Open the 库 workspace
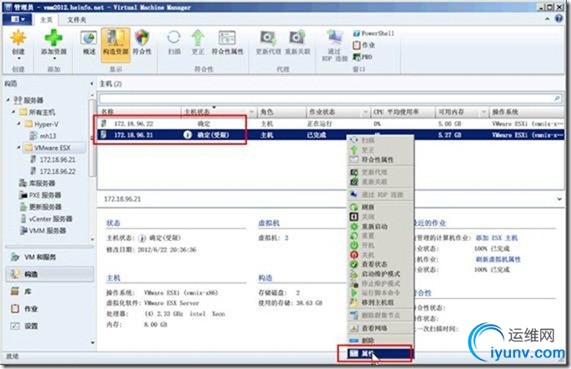The height and width of the screenshot is (369, 571). tap(49, 291)
